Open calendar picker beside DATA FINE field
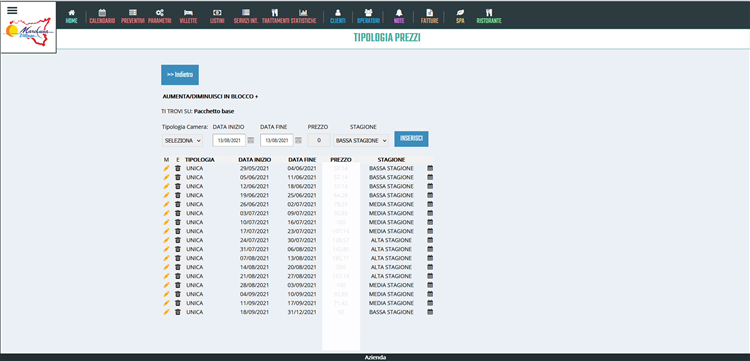Screen dimensions: 750x361 click(x=298, y=141)
